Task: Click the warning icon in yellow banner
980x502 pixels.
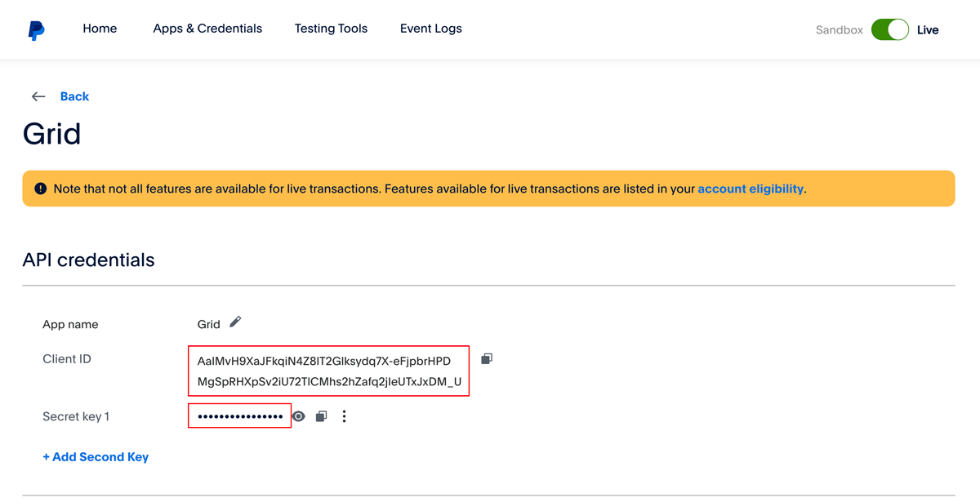Action: [x=41, y=189]
